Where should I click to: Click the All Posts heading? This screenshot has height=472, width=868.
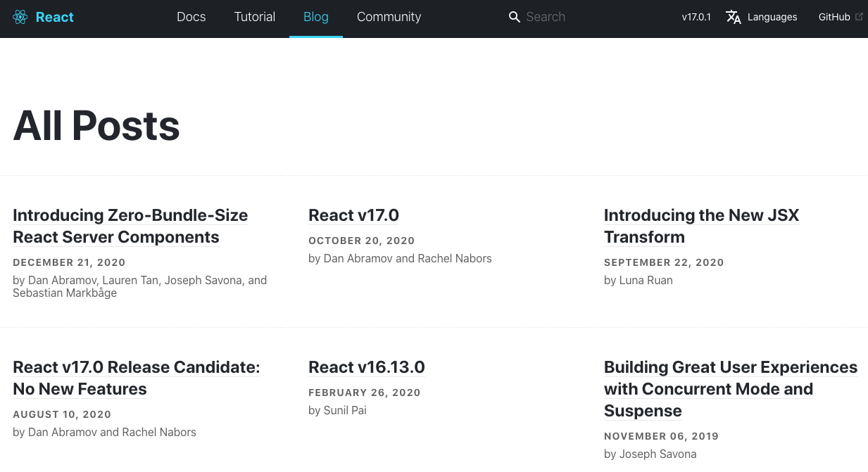[x=96, y=125]
